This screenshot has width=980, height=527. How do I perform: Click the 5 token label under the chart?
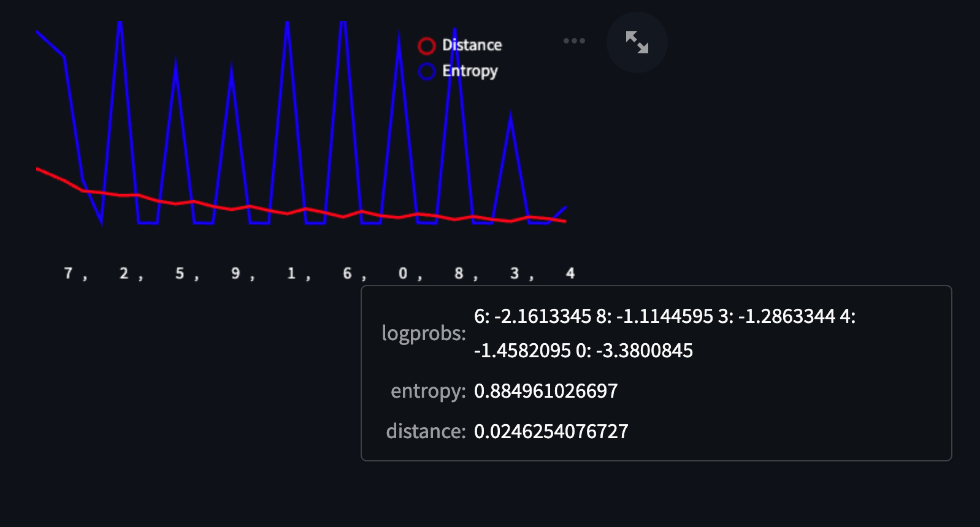pyautogui.click(x=180, y=273)
